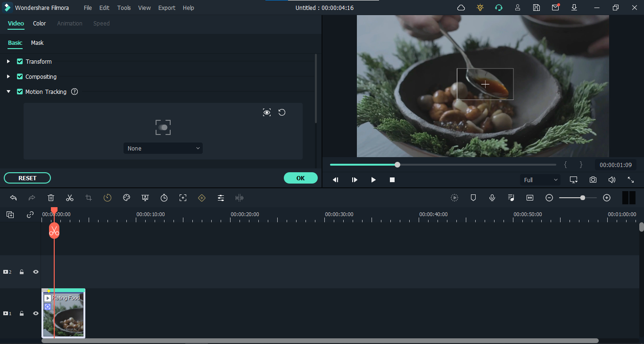Enter fullscreen preview with the arrows icon
Image resolution: width=644 pixels, height=344 pixels.
[631, 180]
